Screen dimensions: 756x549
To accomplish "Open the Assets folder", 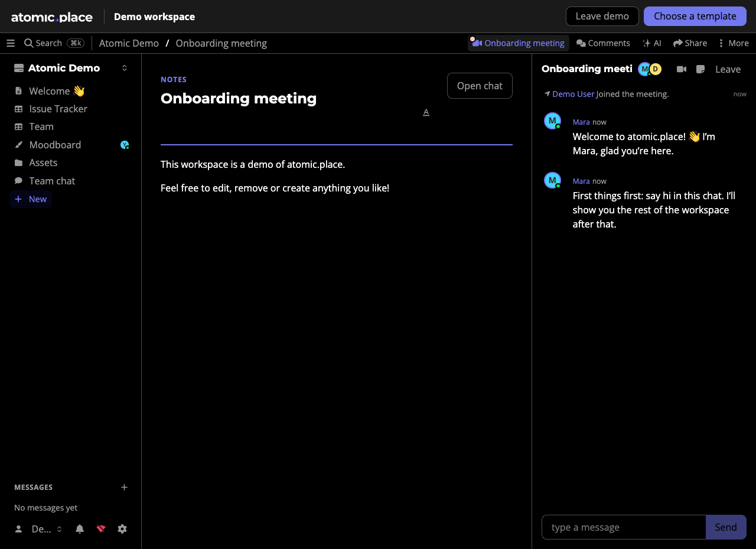I will click(43, 163).
